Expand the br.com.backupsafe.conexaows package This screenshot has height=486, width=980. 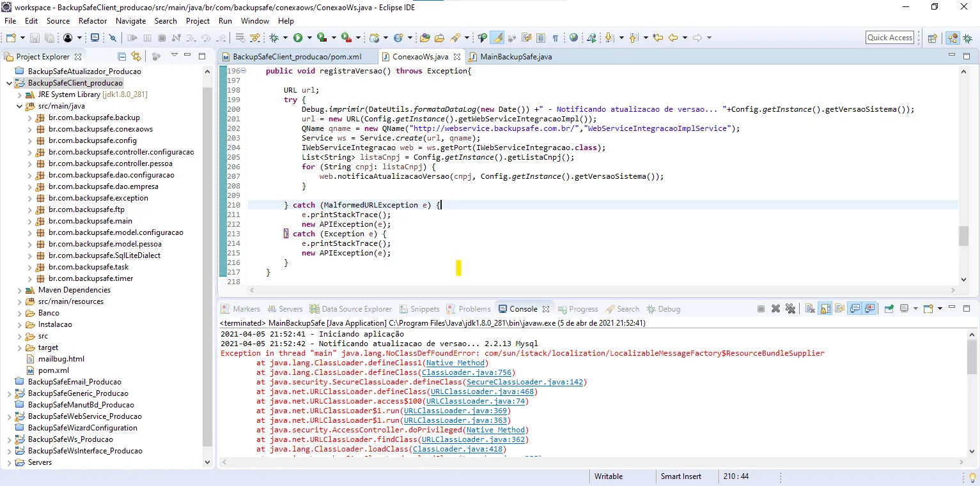[x=29, y=129]
